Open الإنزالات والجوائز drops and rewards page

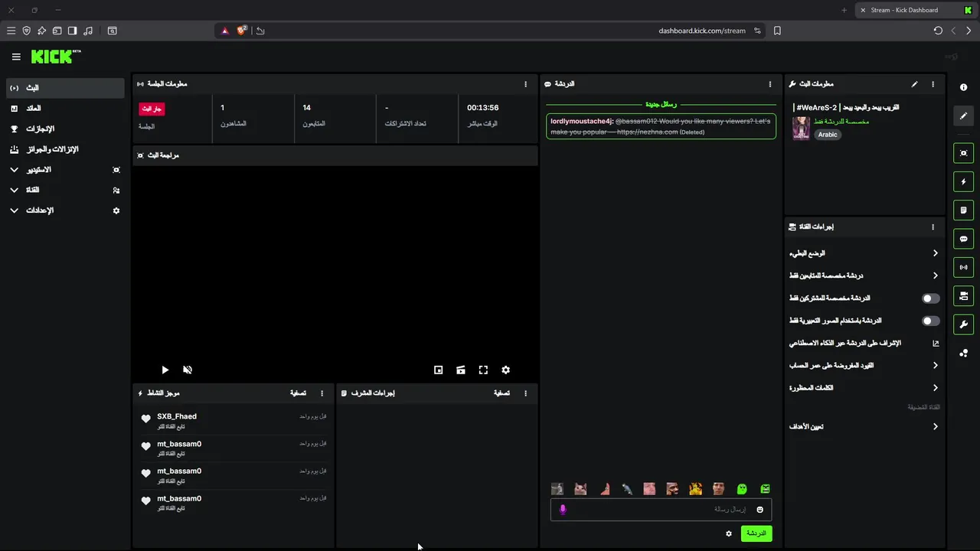coord(65,149)
